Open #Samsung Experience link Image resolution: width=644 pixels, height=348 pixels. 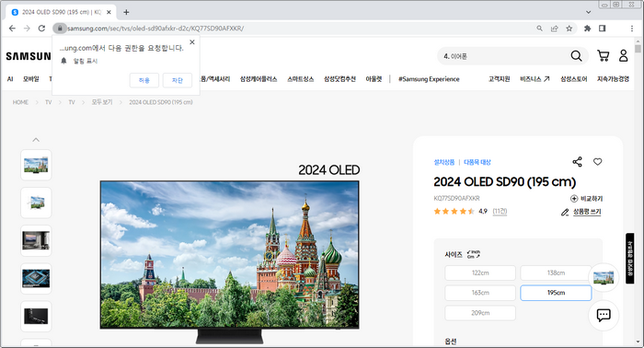click(429, 79)
